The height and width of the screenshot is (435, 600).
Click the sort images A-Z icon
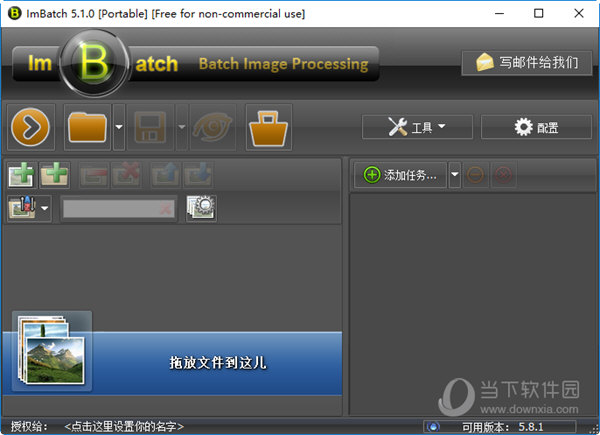pos(23,208)
